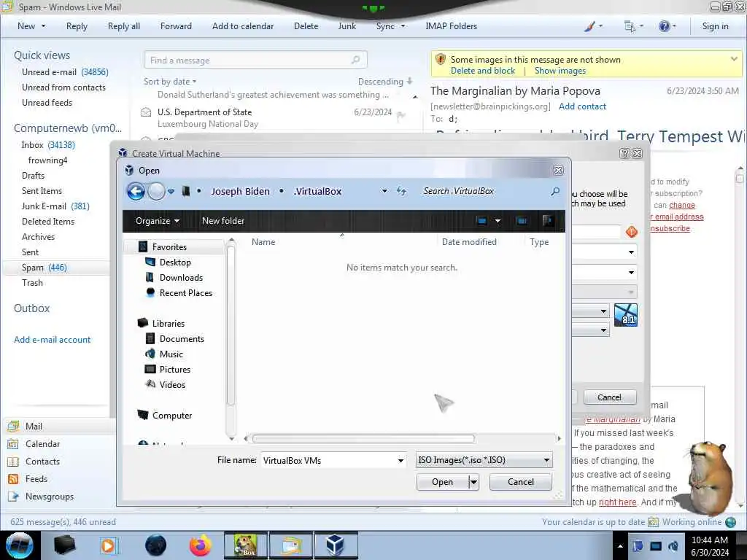Image resolution: width=747 pixels, height=560 pixels.
Task: Click Cancel in the Open dialog
Action: 520,482
